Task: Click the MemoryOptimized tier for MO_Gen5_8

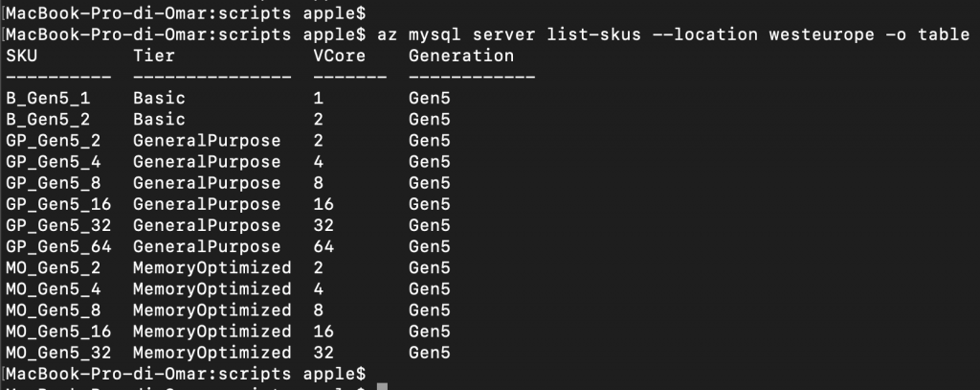Action: click(212, 310)
